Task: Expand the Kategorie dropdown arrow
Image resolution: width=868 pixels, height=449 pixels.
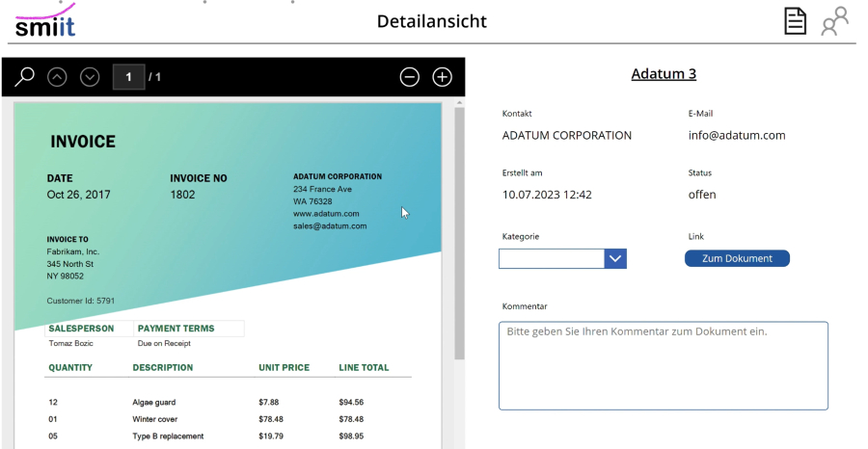Action: [x=615, y=258]
